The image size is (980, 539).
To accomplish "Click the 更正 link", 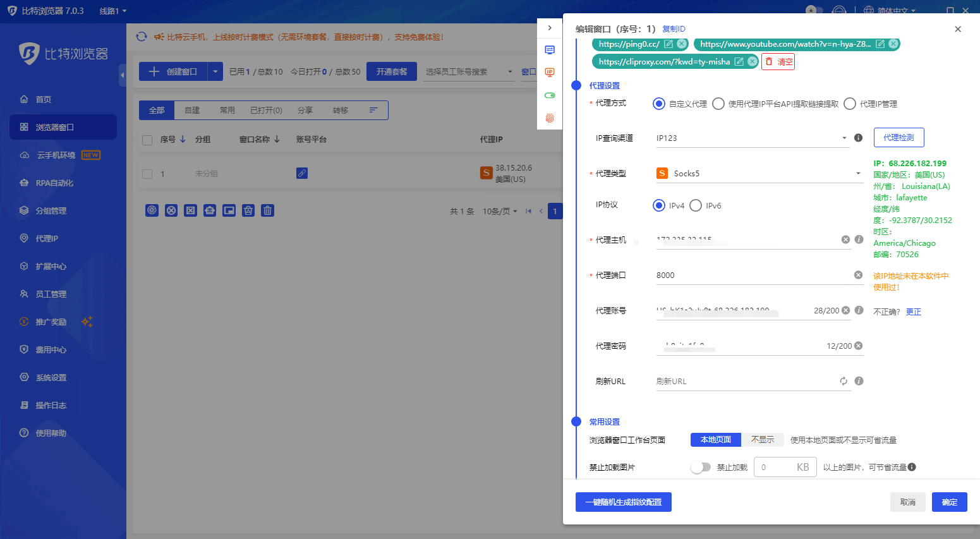I will (914, 312).
